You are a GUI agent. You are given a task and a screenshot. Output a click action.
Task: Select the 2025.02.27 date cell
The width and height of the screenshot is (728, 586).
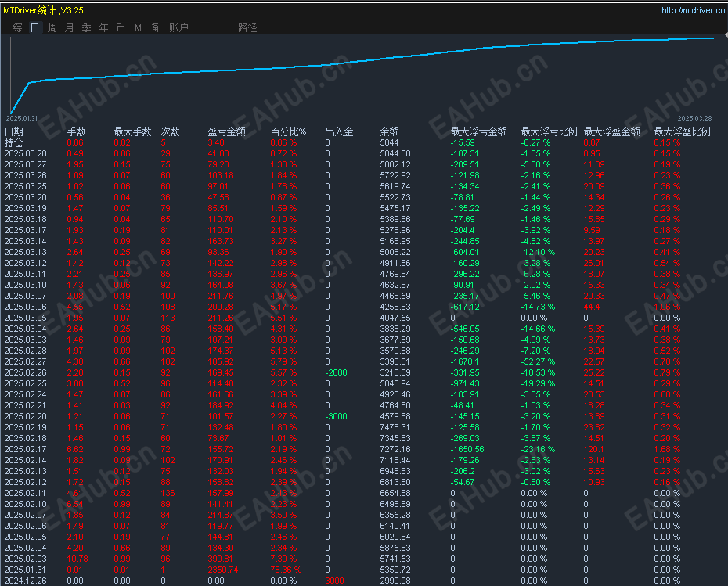pyautogui.click(x=26, y=362)
